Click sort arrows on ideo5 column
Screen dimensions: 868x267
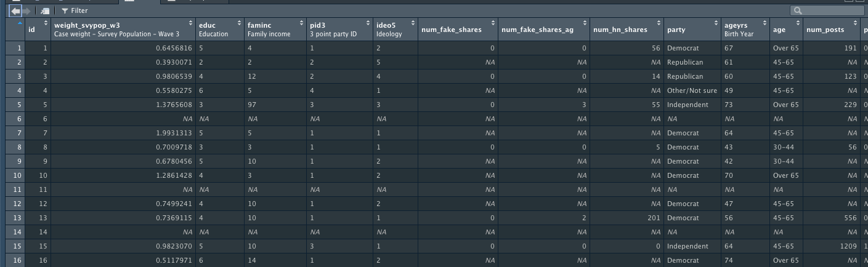coord(412,23)
